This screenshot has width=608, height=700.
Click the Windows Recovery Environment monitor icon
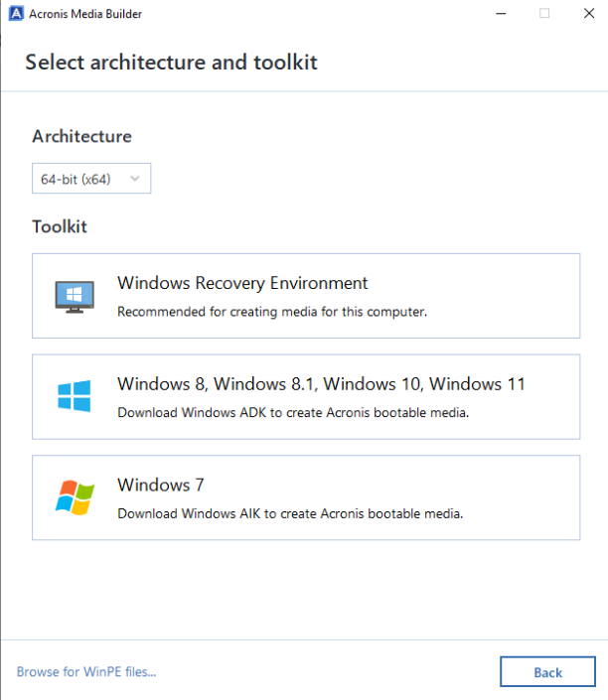[x=75, y=297]
